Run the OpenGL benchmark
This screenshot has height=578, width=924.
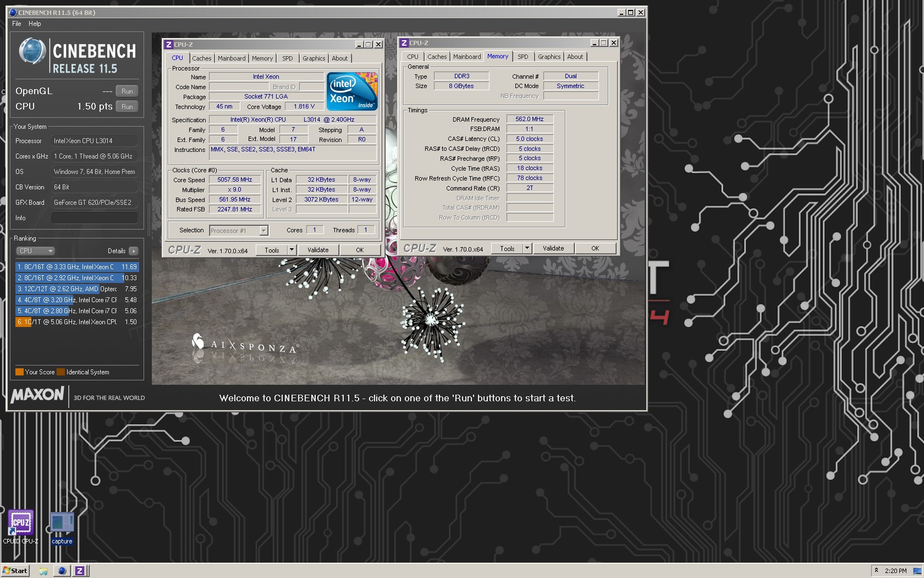tap(127, 91)
